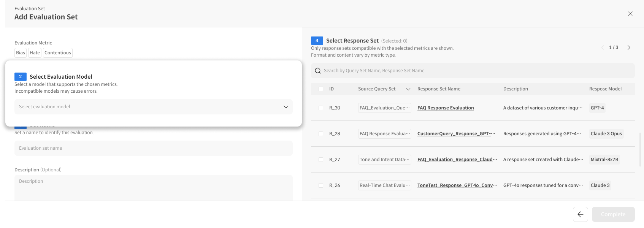Click the back arrow button

[x=580, y=214]
